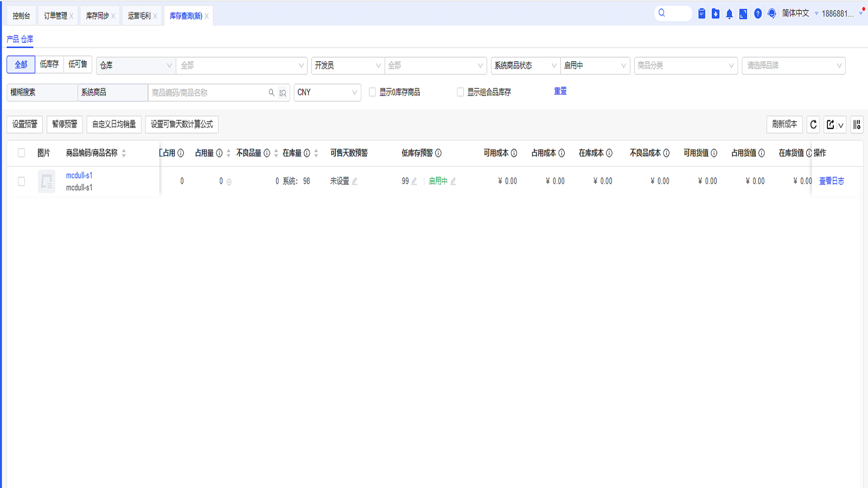Click info icon next to 占用成本 header
The height and width of the screenshot is (488, 868).
(x=561, y=153)
